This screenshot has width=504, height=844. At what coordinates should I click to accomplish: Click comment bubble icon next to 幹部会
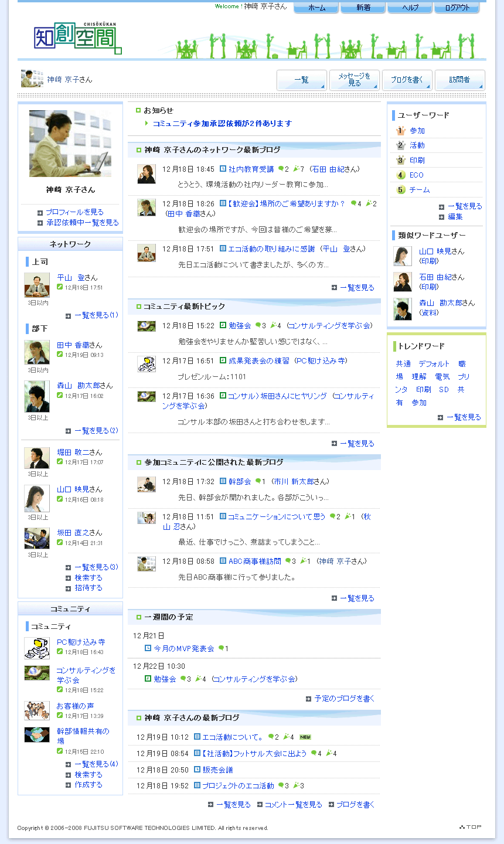257,482
